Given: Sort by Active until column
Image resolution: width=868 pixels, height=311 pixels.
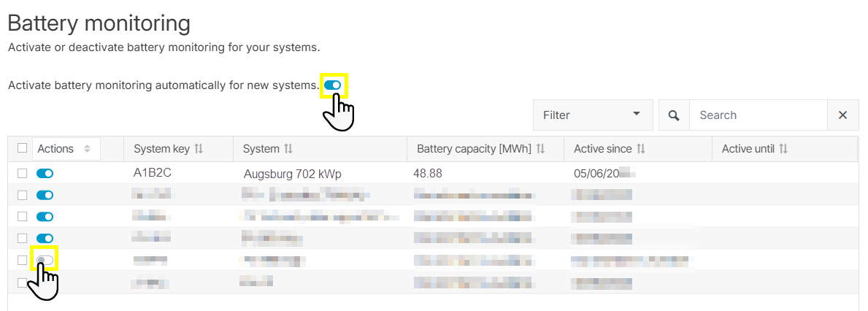Looking at the screenshot, I should tap(783, 149).
